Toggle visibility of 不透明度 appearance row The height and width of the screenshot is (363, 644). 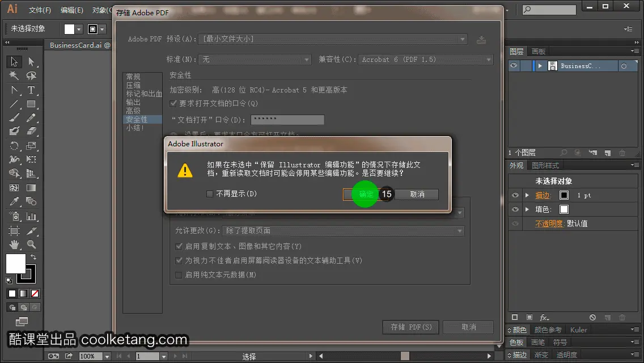515,223
